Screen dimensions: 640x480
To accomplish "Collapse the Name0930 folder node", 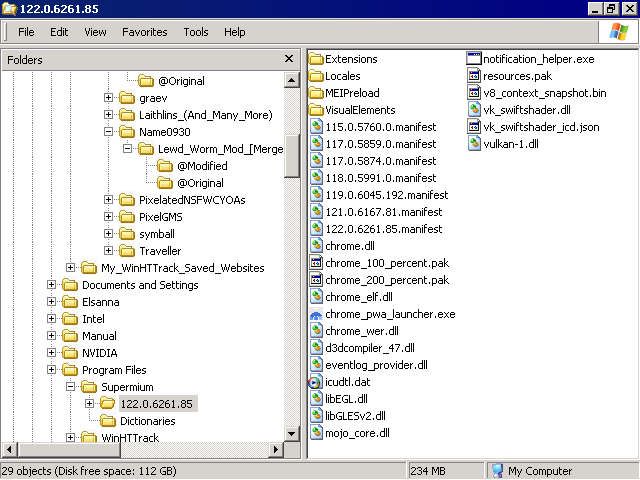I will click(x=108, y=132).
